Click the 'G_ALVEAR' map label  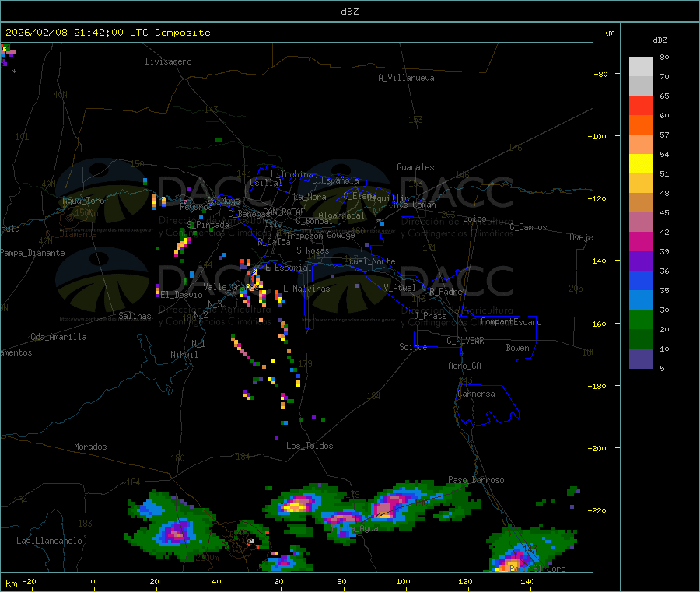tap(465, 341)
